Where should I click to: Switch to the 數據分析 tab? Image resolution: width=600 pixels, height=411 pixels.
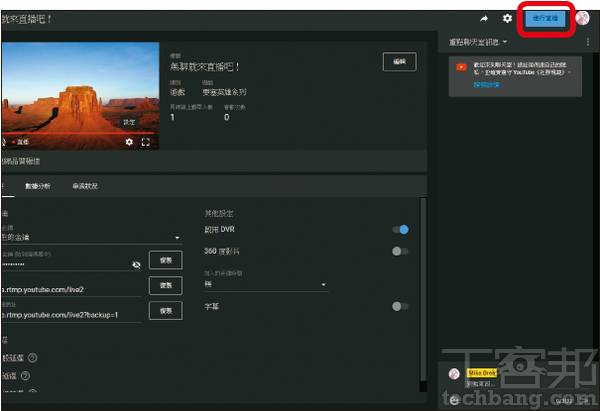pyautogui.click(x=38, y=186)
